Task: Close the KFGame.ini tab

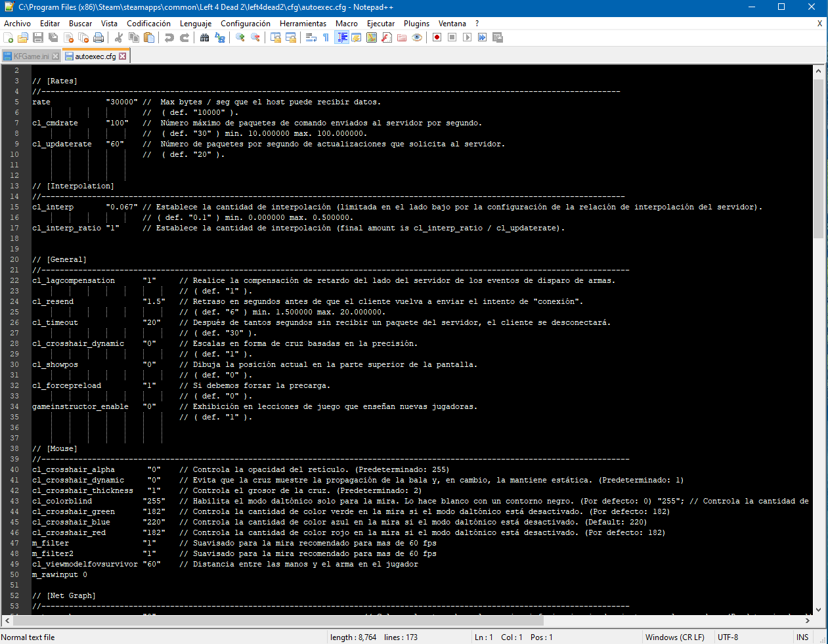Action: [56, 56]
